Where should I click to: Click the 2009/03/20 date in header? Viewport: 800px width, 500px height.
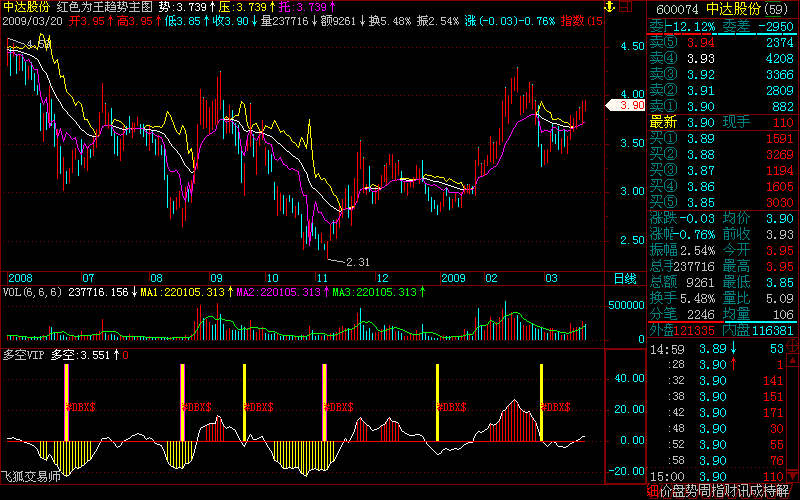tap(33, 21)
